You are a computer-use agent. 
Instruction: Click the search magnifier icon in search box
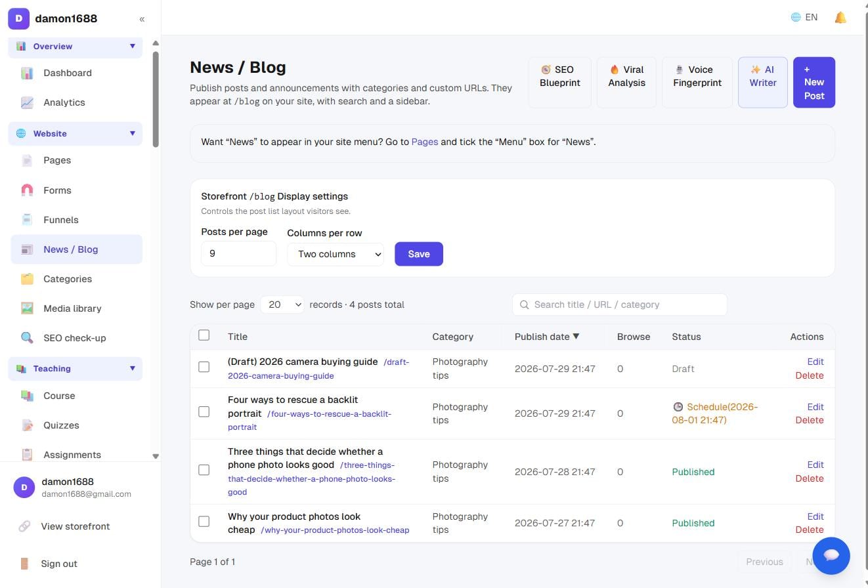click(524, 304)
